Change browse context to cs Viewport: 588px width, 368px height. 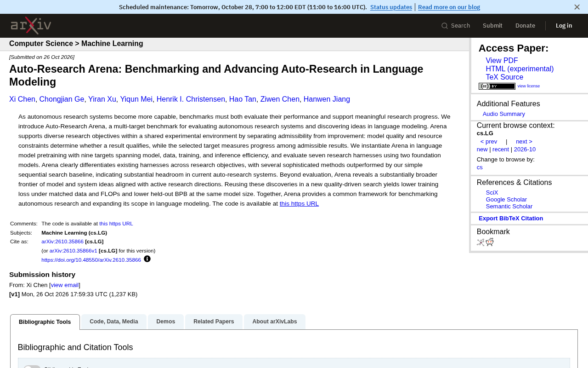[x=480, y=167]
